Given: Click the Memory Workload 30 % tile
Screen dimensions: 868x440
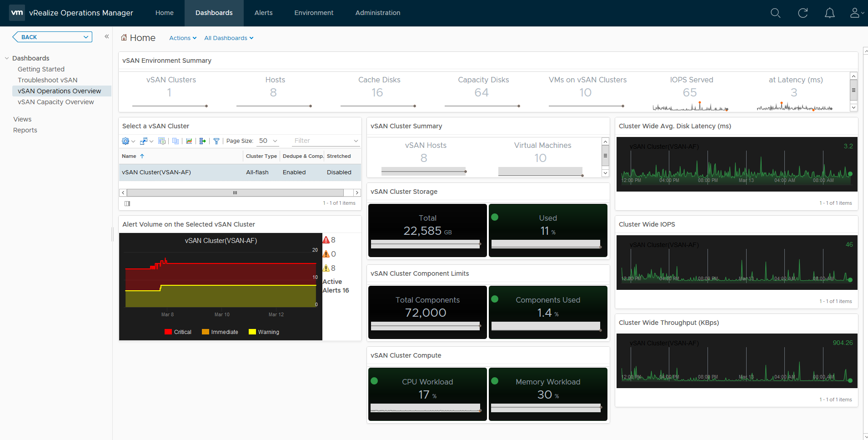Looking at the screenshot, I should point(548,394).
